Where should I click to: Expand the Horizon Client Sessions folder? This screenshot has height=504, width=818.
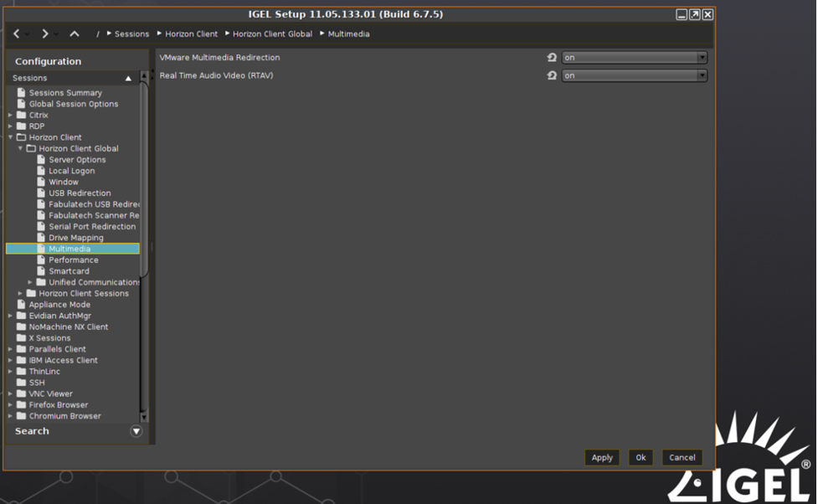tap(20, 293)
